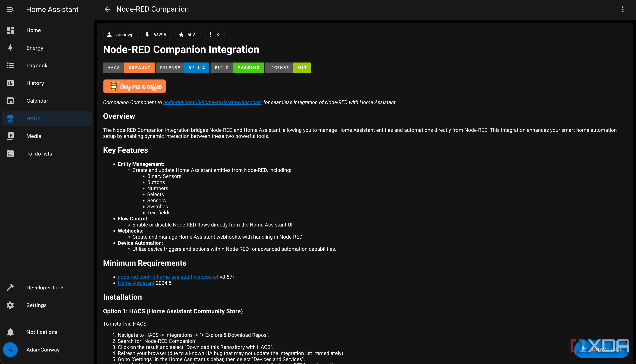Image resolution: width=636 pixels, height=364 pixels.
Task: Click the To-do lists clipboard icon
Action: 10,154
